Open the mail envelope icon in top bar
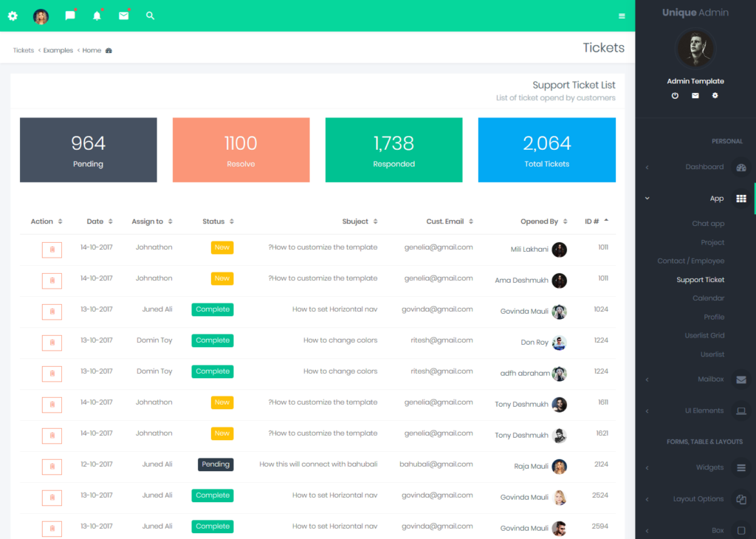This screenshot has height=539, width=756. tap(123, 16)
